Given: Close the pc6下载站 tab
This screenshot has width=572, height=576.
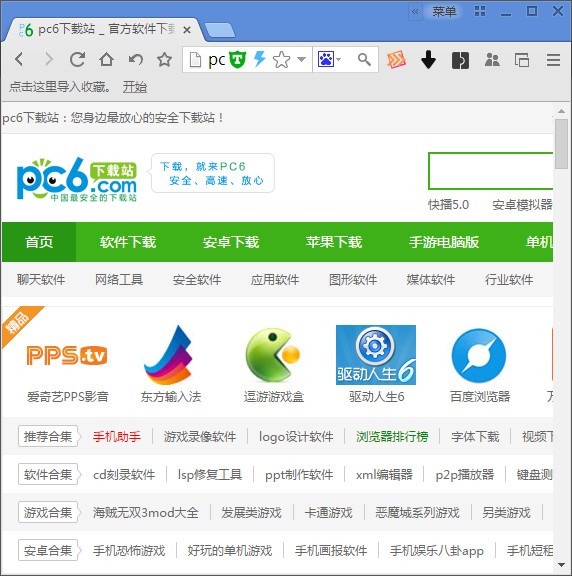Looking at the screenshot, I should pyautogui.click(x=187, y=30).
